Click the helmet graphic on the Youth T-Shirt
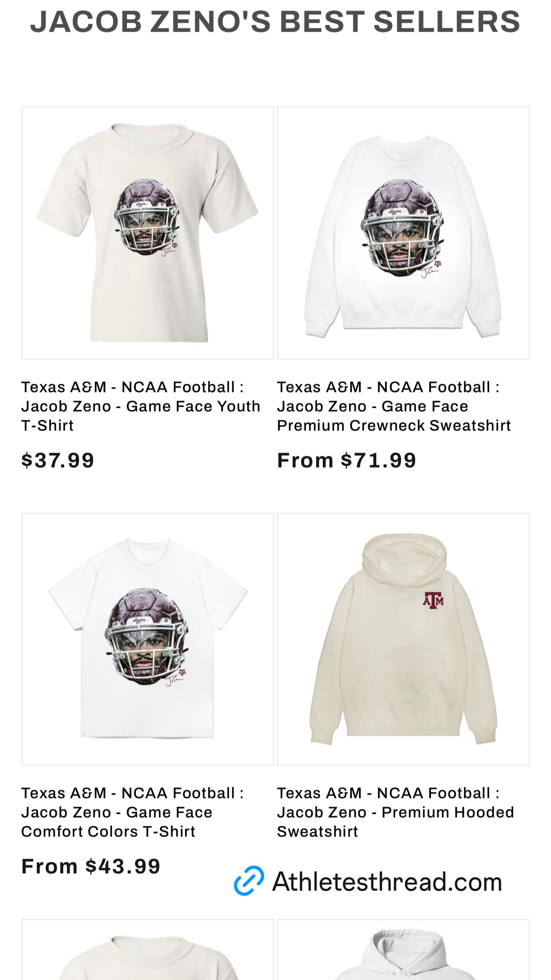The image size is (551, 980). coord(146,217)
